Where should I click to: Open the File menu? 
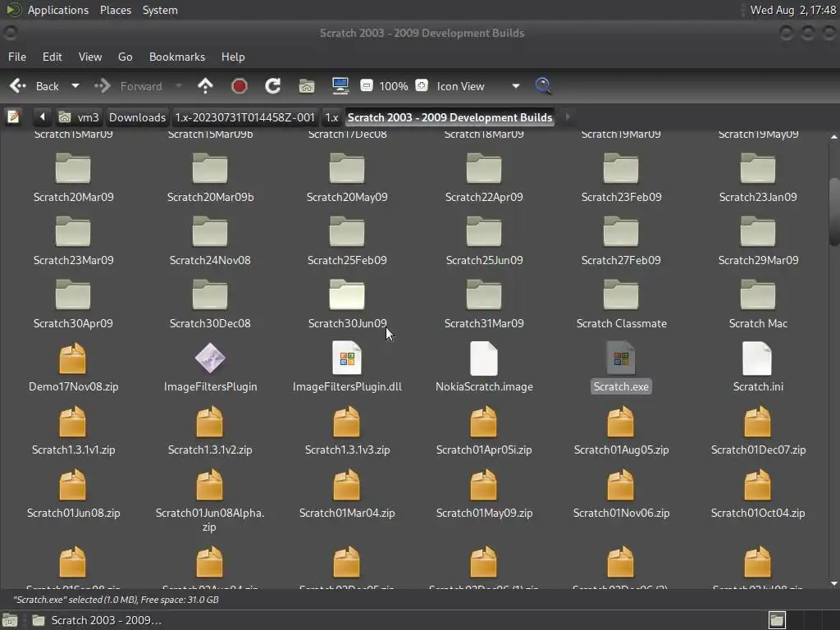(x=17, y=57)
